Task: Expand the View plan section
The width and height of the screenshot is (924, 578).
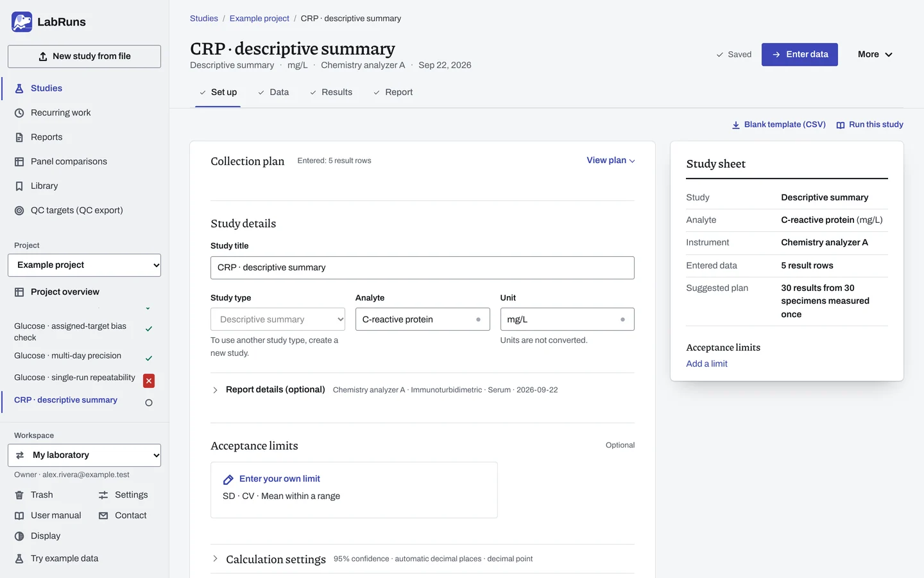Action: tap(611, 161)
